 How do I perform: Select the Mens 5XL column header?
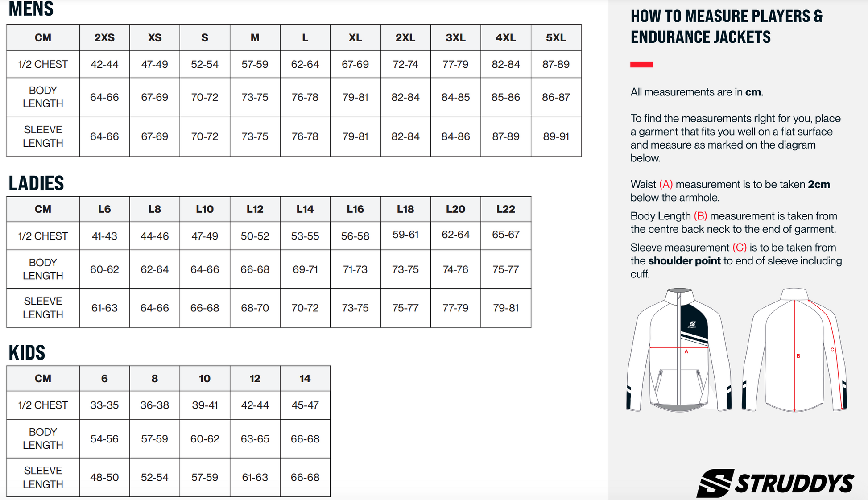(556, 37)
